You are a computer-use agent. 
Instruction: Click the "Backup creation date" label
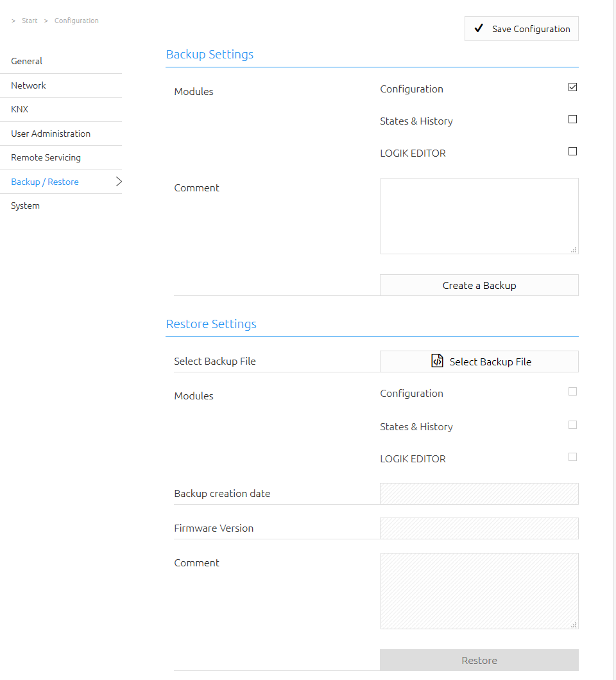[x=223, y=494]
